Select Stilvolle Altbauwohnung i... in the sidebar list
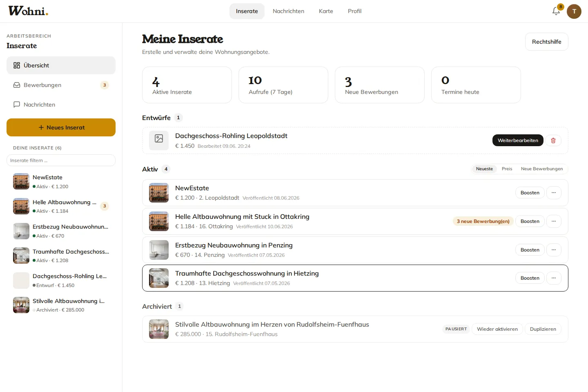 (61, 305)
